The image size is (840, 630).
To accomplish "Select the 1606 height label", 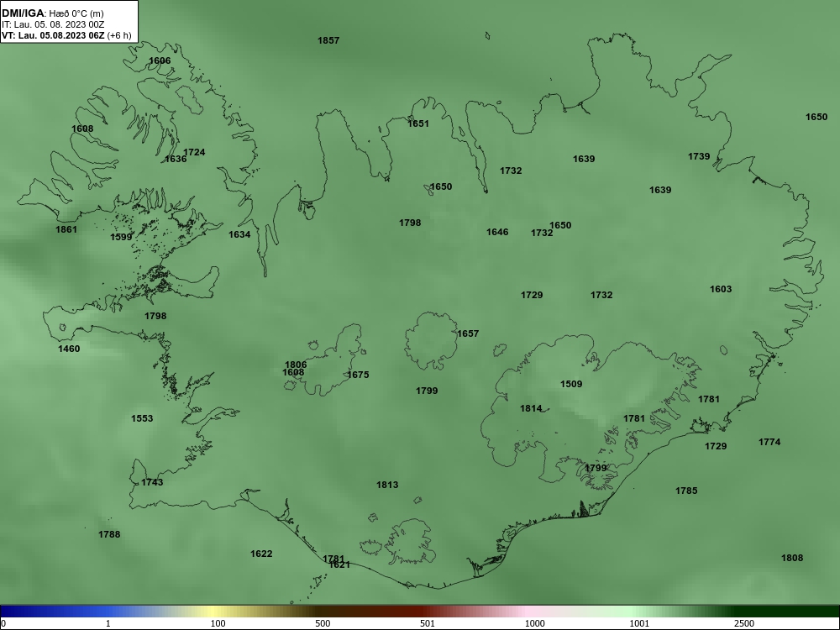I will [160, 60].
